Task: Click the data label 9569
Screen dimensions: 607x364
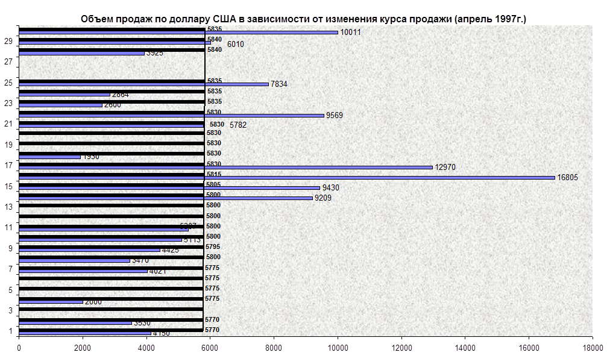Action: [336, 115]
